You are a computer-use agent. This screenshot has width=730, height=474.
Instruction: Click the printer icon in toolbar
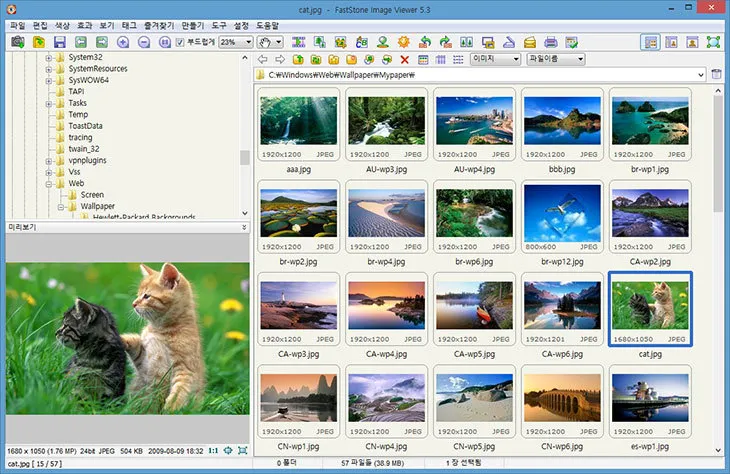click(x=550, y=42)
